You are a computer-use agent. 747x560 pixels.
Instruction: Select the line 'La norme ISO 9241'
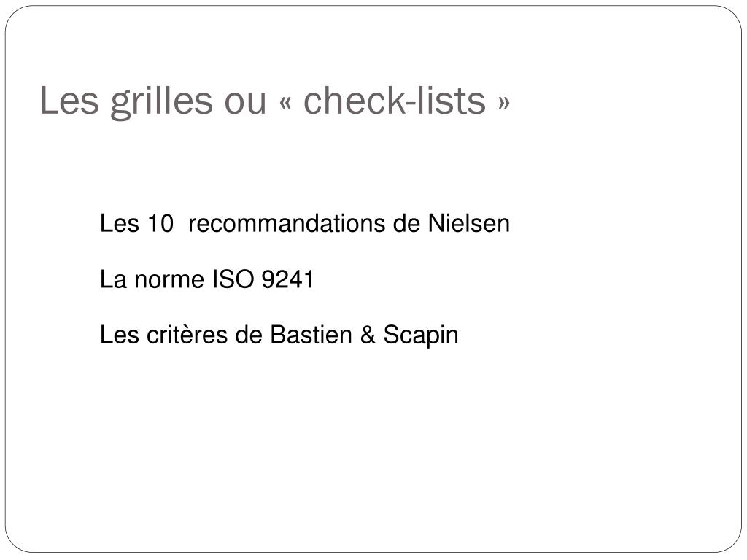click(x=207, y=279)
